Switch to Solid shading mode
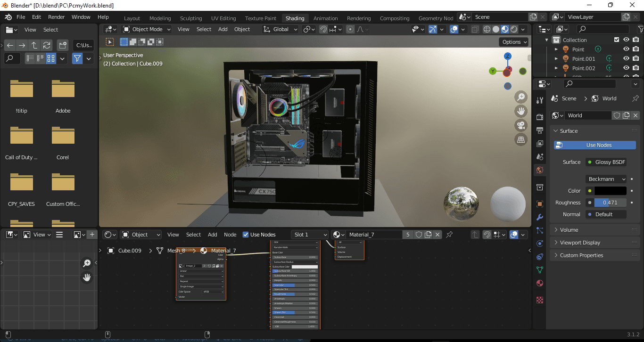The width and height of the screenshot is (644, 342). coord(496,29)
